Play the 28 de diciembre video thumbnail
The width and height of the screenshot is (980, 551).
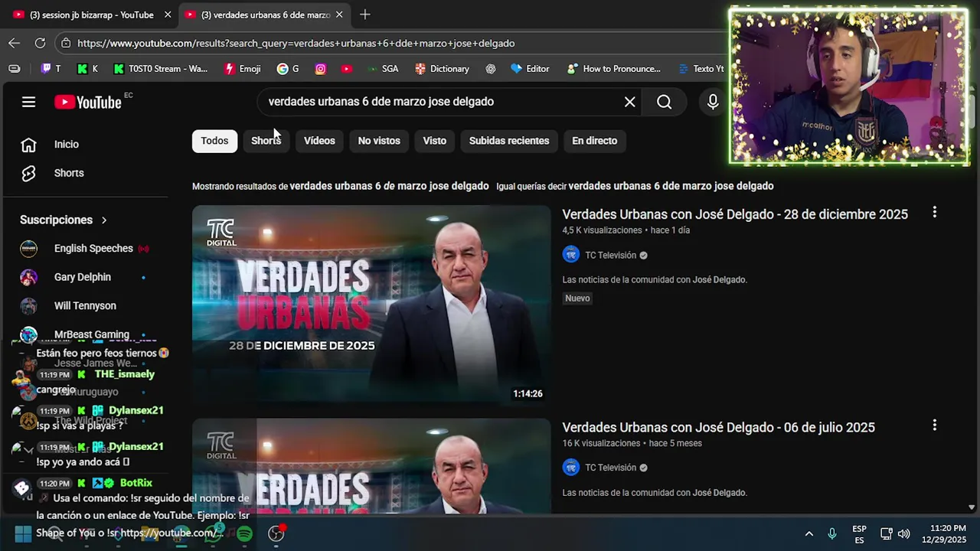371,304
